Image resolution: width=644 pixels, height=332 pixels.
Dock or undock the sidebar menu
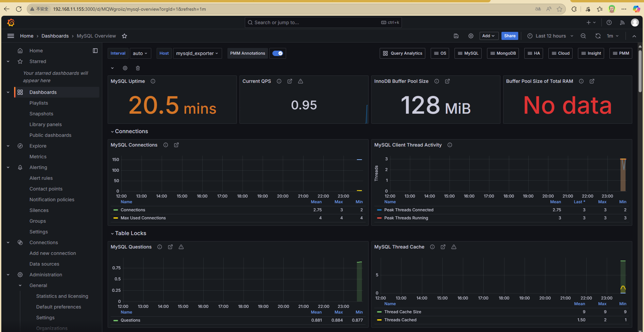[x=95, y=51]
